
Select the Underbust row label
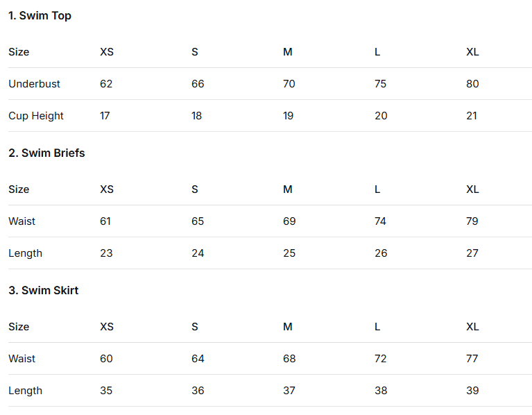click(34, 84)
